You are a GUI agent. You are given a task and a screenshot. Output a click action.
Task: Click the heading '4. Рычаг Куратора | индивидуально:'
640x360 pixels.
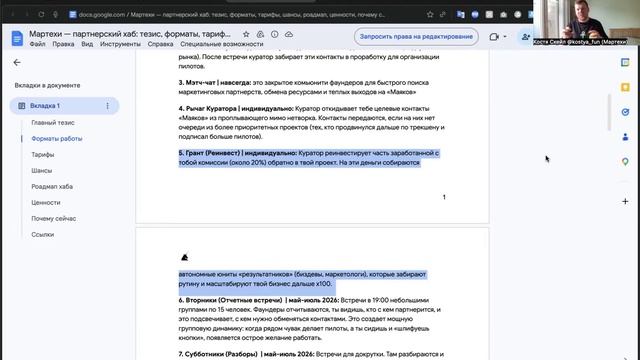[236, 109]
